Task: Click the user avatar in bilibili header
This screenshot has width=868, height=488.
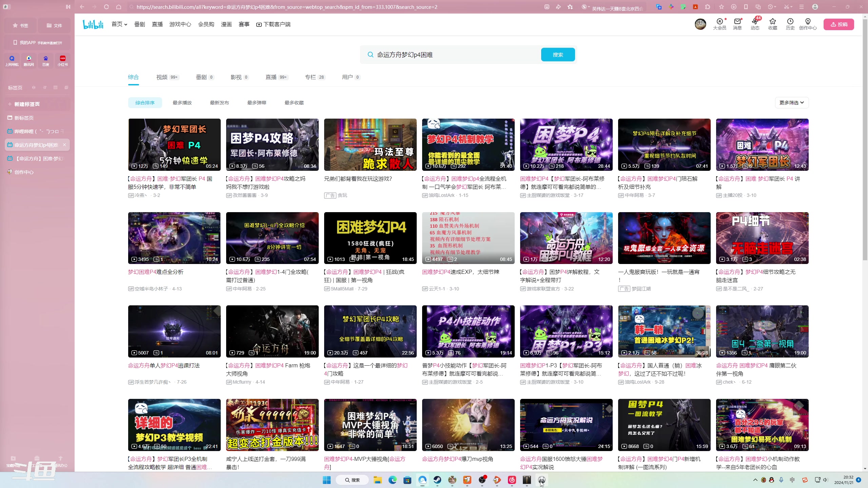Action: (700, 24)
